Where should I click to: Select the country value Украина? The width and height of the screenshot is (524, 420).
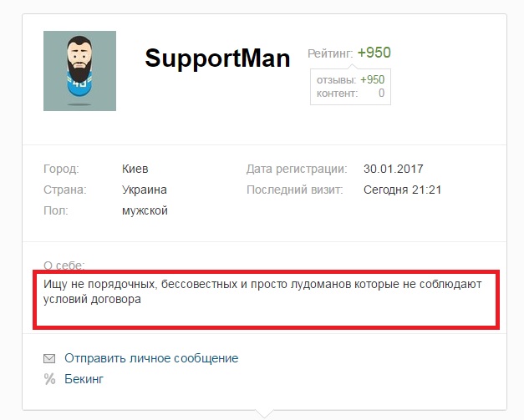(x=145, y=190)
